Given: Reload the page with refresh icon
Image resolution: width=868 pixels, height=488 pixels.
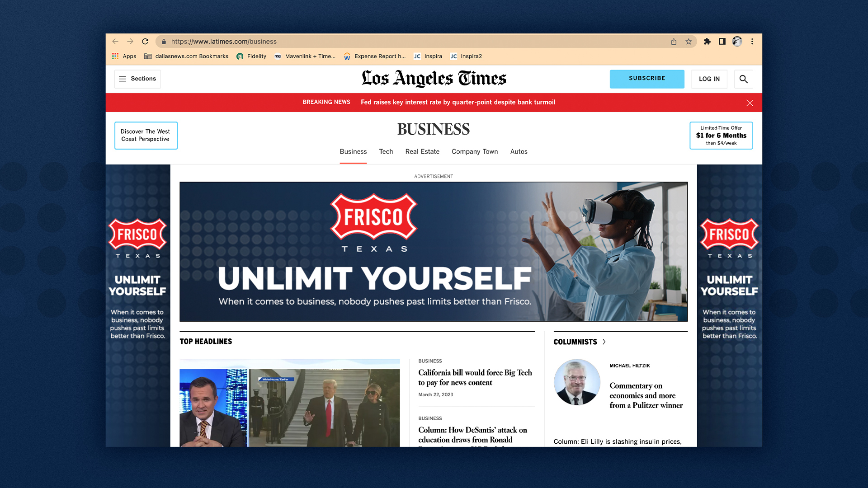Looking at the screenshot, I should [x=145, y=42].
